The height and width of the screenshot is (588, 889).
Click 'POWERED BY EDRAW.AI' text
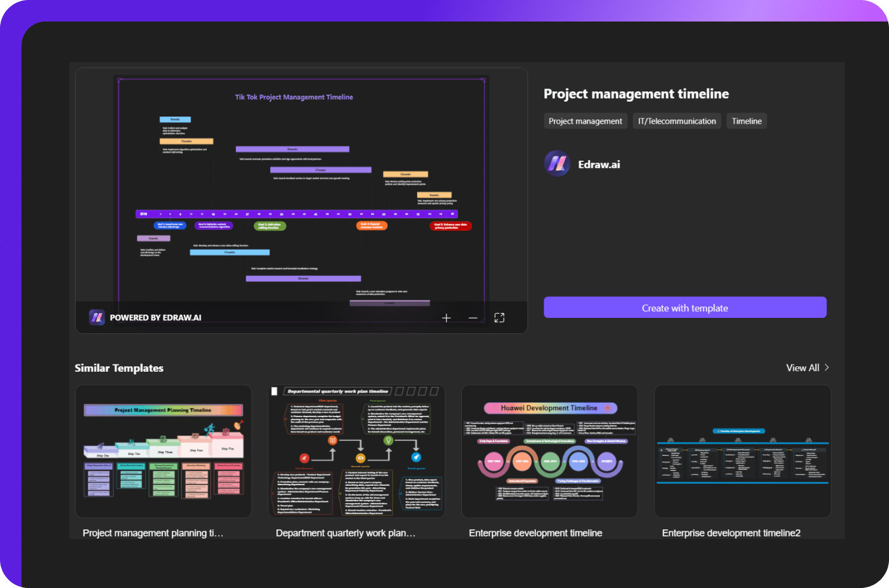coord(155,318)
